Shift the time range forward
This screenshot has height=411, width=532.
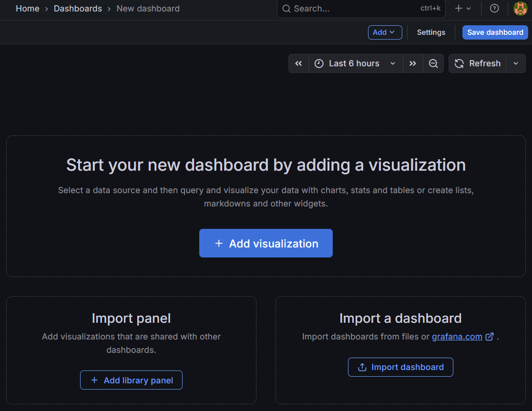point(413,63)
